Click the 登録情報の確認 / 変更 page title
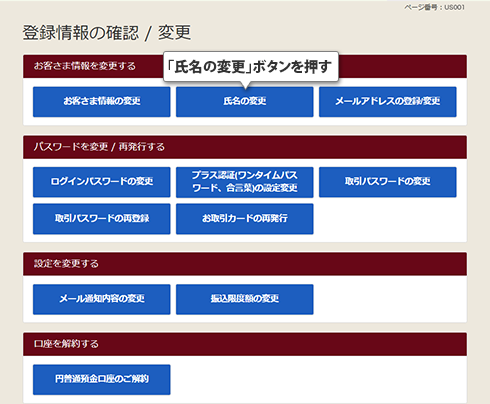 pos(107,33)
